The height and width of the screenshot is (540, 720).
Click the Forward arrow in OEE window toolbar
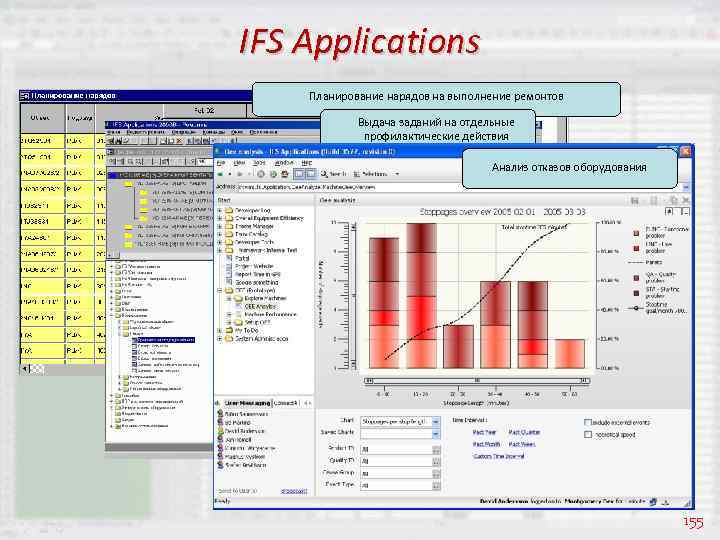pyautogui.click(x=239, y=174)
